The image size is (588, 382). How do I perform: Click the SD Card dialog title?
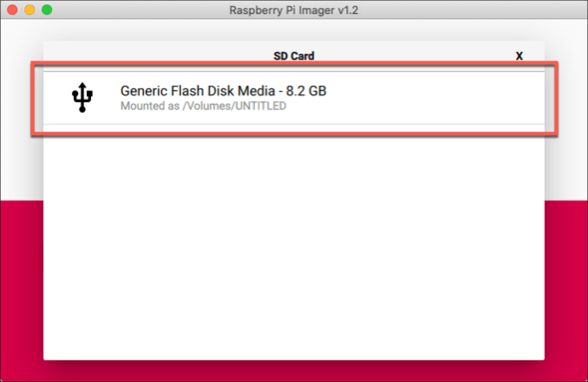(294, 55)
